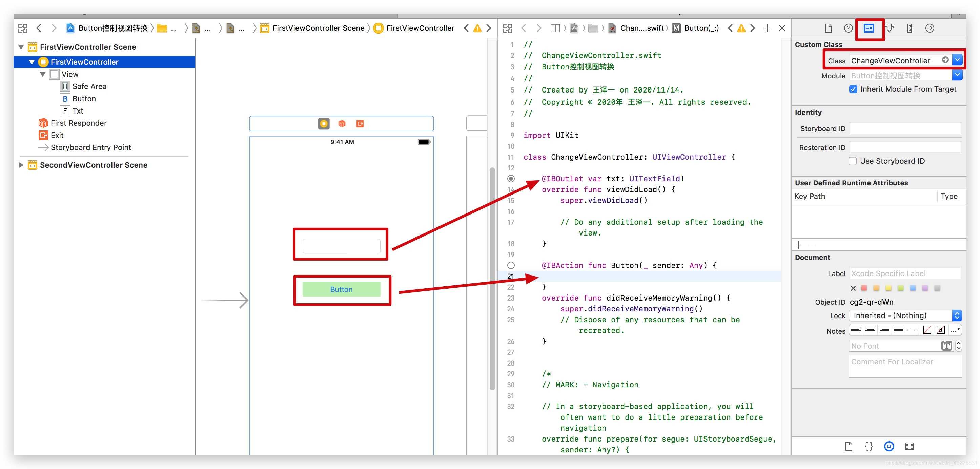
Task: Open the Identity inspector tab
Action: click(869, 28)
